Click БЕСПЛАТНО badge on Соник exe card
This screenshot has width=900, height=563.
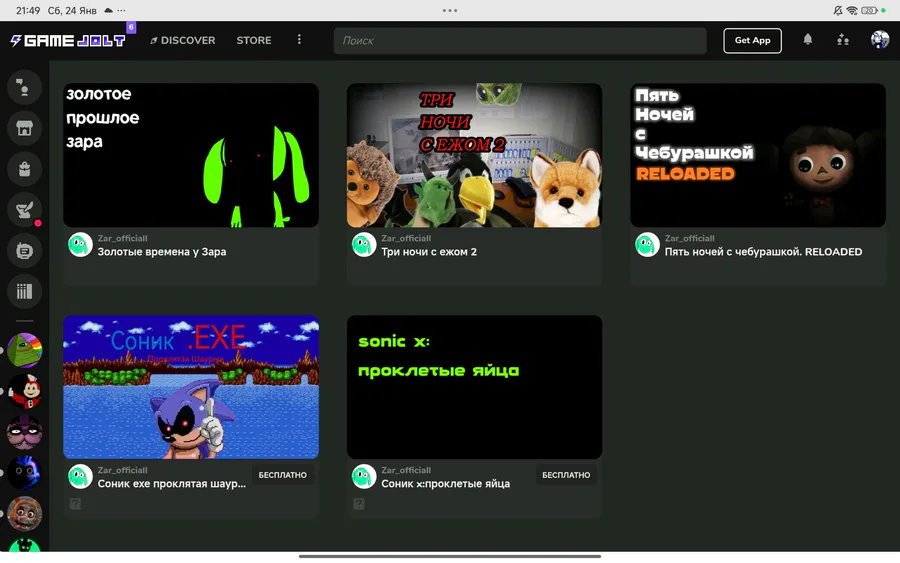[x=282, y=475]
